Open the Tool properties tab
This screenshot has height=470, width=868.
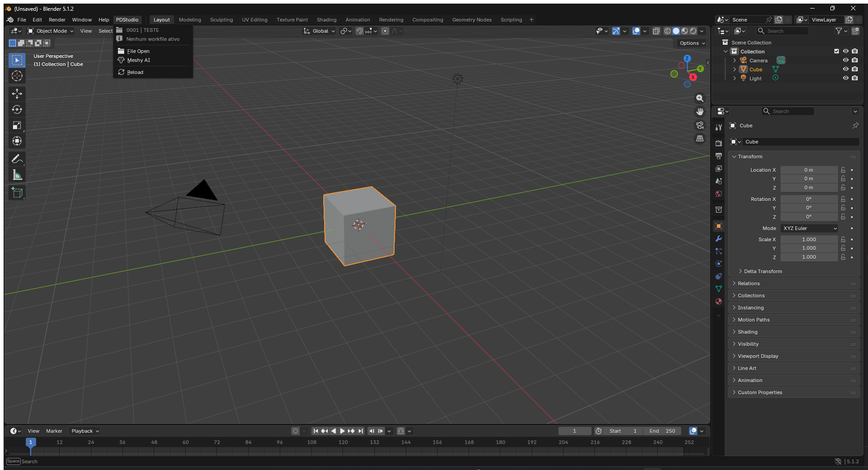(719, 127)
